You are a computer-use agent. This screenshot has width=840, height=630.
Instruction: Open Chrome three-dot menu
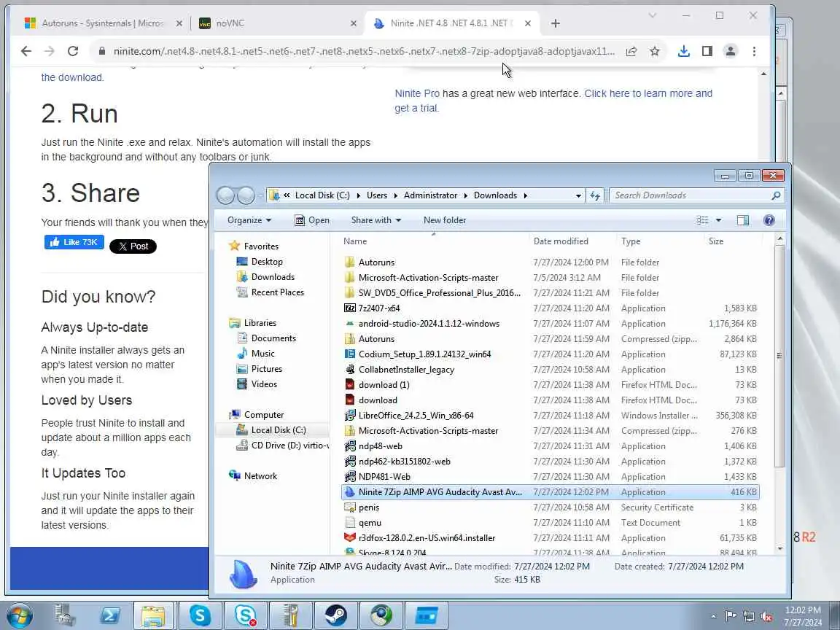[x=754, y=52]
